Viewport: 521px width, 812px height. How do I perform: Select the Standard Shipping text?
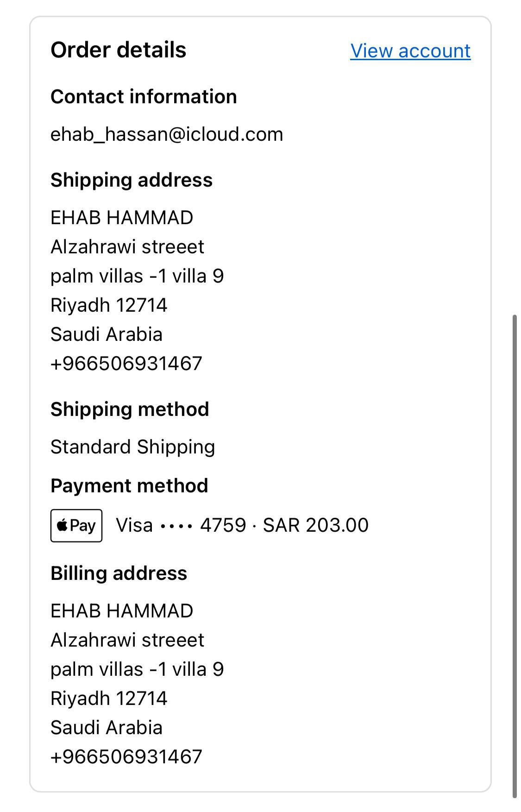tap(132, 447)
